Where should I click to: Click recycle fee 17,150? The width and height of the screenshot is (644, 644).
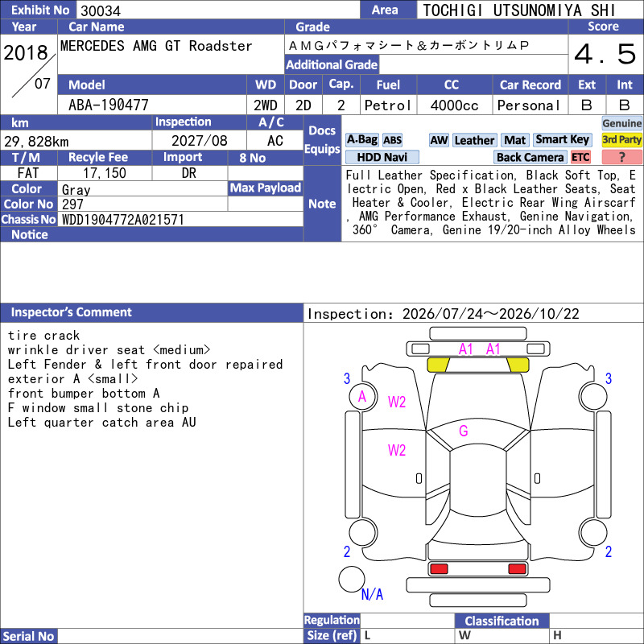pyautogui.click(x=105, y=173)
